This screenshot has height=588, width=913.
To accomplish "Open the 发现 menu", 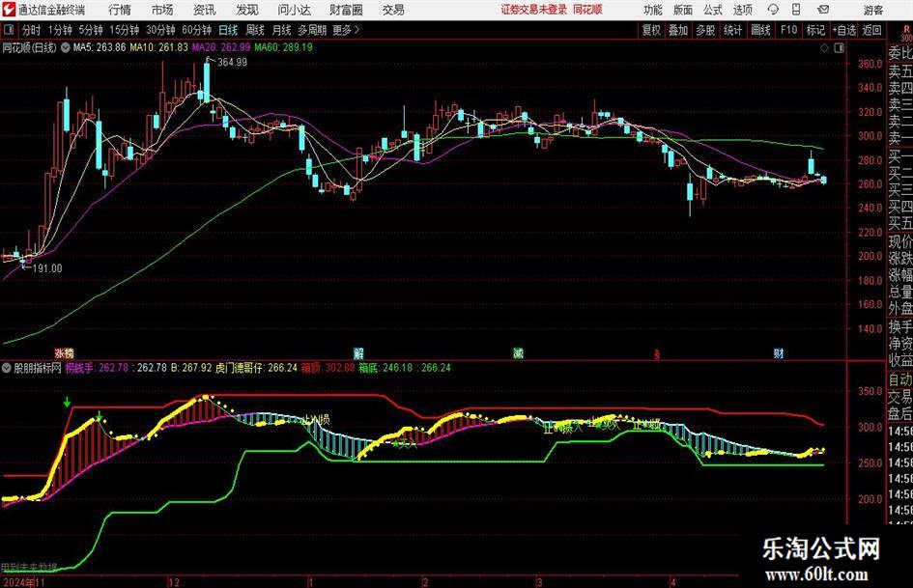I will click(247, 10).
